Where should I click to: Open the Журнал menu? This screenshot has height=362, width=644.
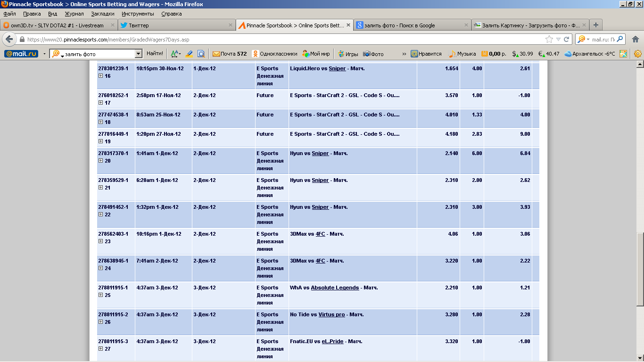pyautogui.click(x=74, y=14)
